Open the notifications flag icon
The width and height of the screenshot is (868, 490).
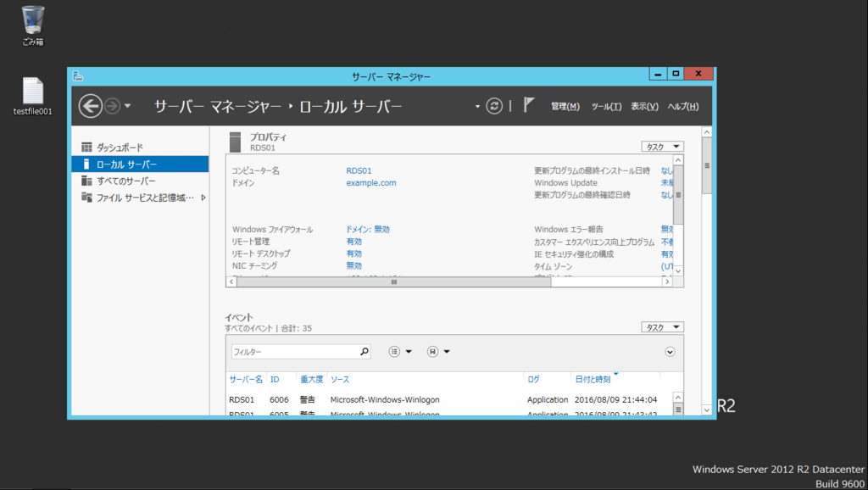(x=529, y=104)
